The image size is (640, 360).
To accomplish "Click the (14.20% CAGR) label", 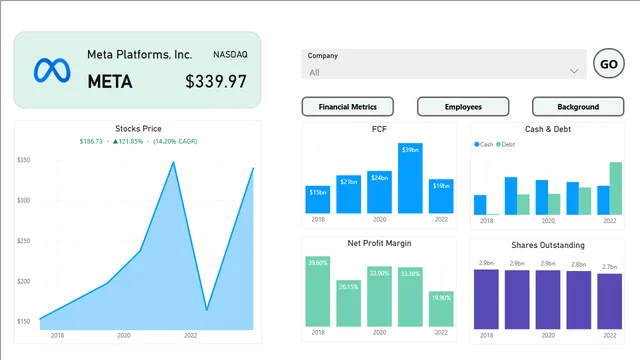I will pos(175,141).
